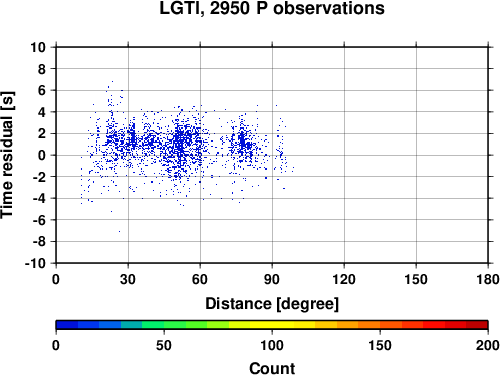Viewport: 500px width, 375px height.
Task: Click the colorbar tick label 200
Action: tap(488, 345)
